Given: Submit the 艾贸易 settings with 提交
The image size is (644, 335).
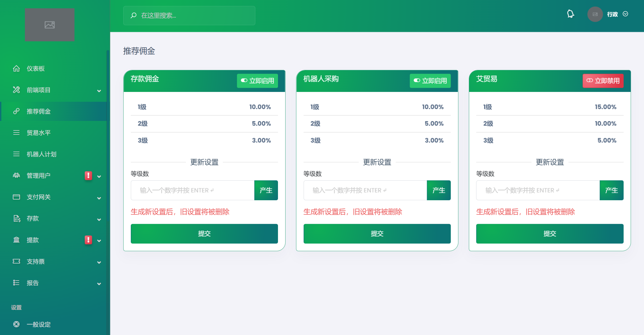Looking at the screenshot, I should [x=549, y=234].
